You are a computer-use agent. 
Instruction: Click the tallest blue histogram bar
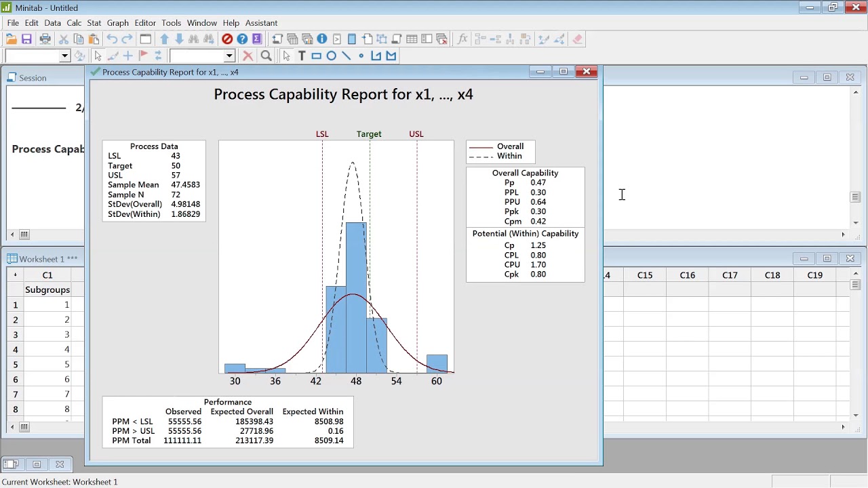point(356,298)
